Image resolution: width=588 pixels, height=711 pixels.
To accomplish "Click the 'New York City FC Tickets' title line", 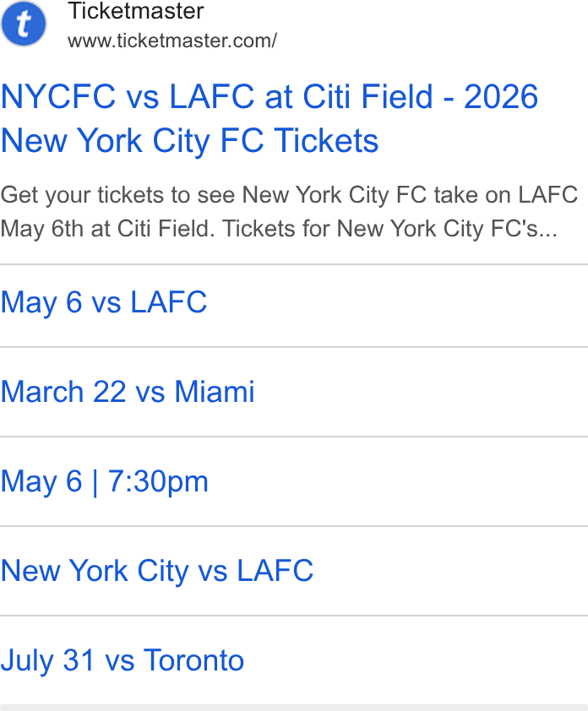I will (189, 140).
